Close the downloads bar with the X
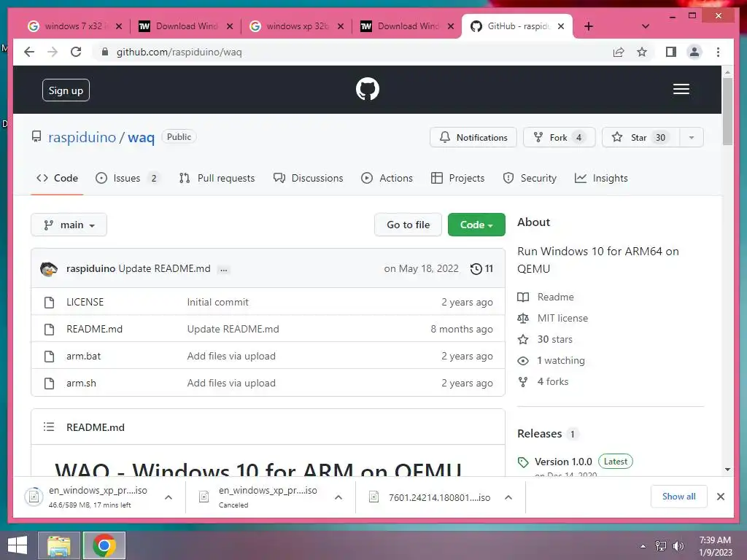Screen dimensions: 747x560 click(x=720, y=497)
